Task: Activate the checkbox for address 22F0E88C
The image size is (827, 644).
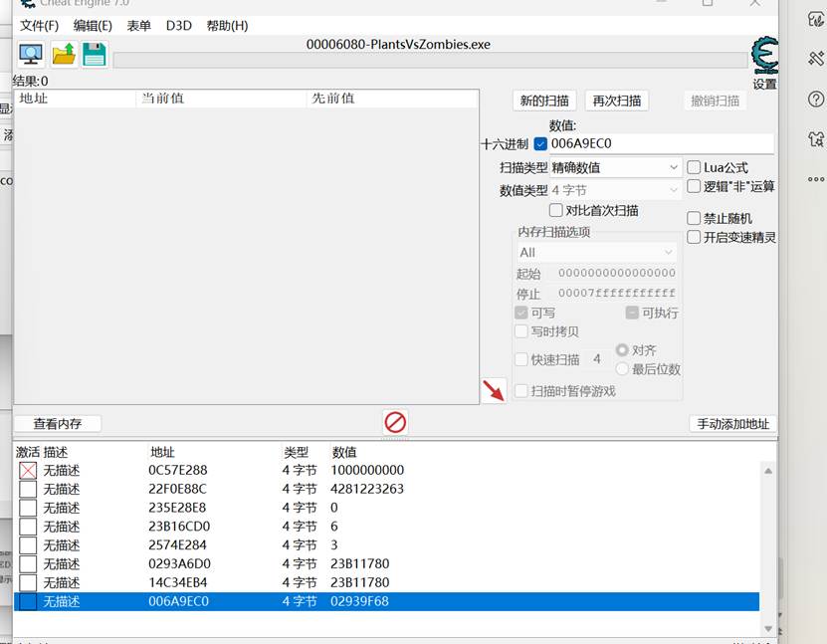Action: coord(28,490)
